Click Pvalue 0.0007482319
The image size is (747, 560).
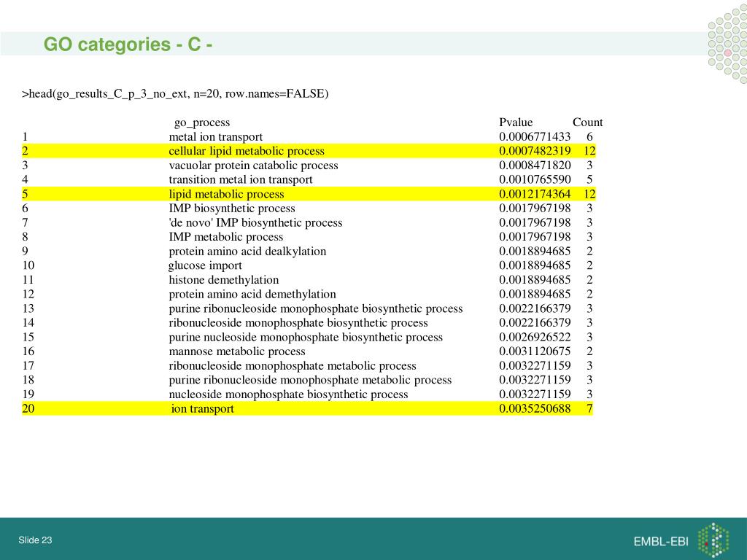(535, 151)
